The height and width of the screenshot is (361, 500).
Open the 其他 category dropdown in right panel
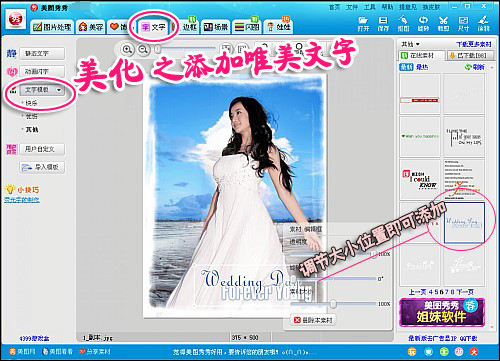(x=411, y=44)
